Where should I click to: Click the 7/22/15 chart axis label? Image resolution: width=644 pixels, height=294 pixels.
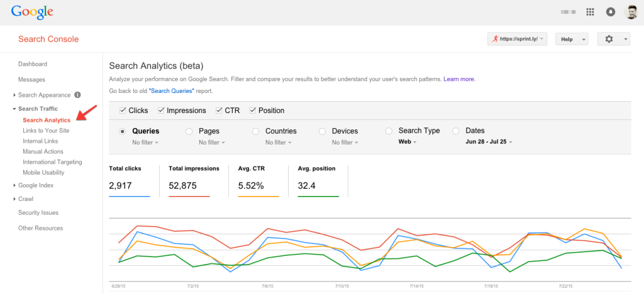(566, 286)
